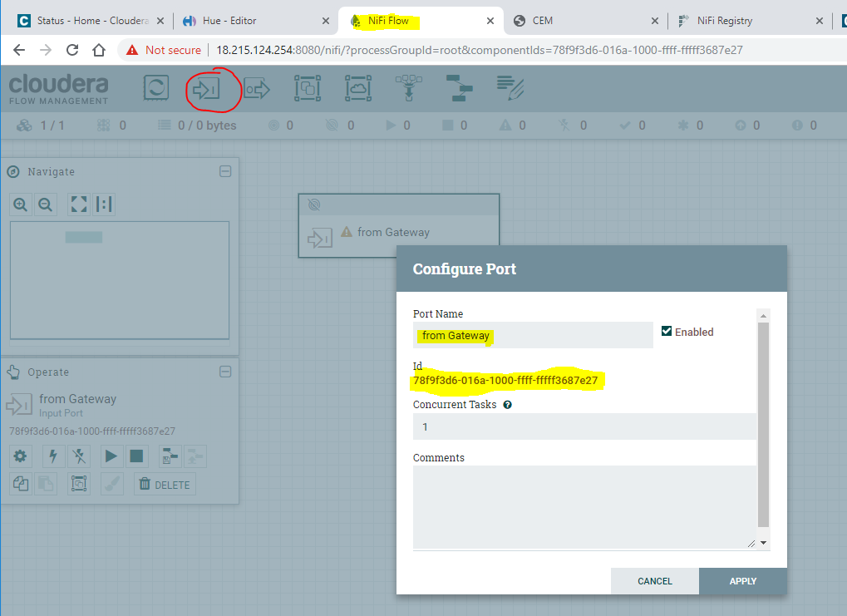Screen dimensions: 847x616
Task: Click dialog scrollbar up arrow
Action: [763, 316]
